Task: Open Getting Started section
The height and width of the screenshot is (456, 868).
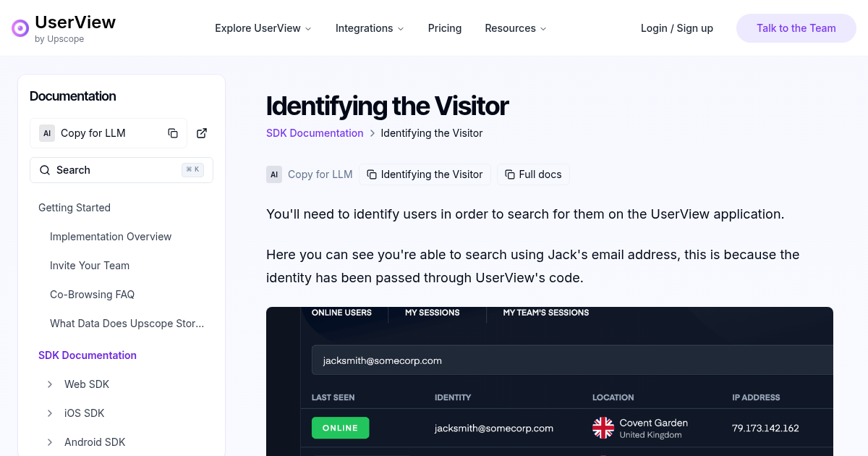Action: pos(75,208)
